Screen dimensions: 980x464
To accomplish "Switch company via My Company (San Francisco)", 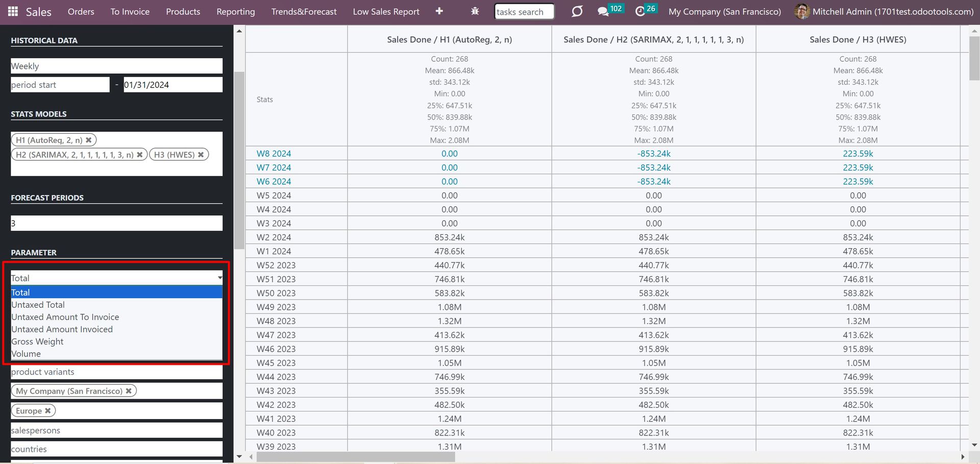I will tap(725, 12).
